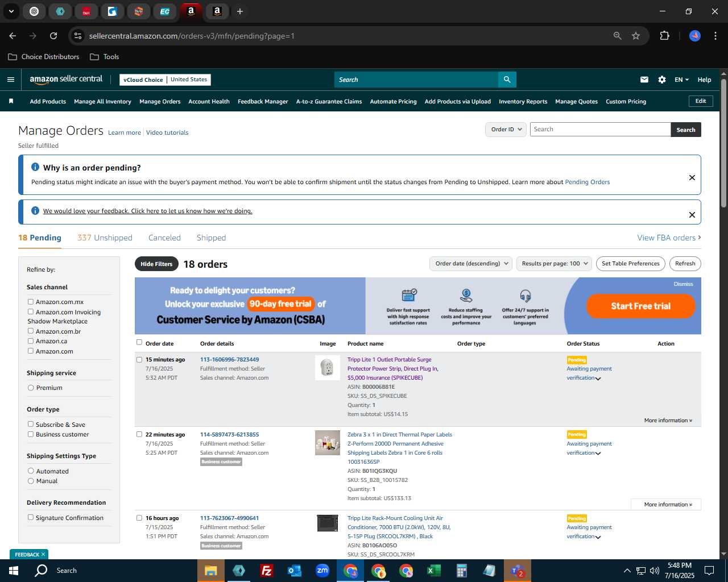Switch to the 337 Unshipped tab
This screenshot has height=582, width=728.
click(105, 238)
